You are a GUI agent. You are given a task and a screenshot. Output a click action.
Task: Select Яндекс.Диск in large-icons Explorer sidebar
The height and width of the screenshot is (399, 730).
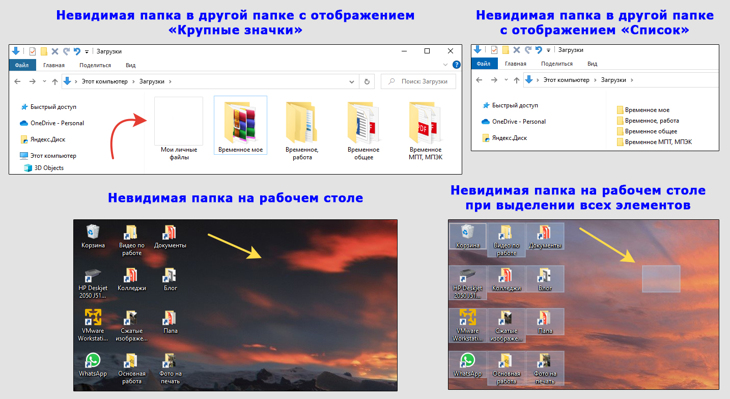pos(43,139)
